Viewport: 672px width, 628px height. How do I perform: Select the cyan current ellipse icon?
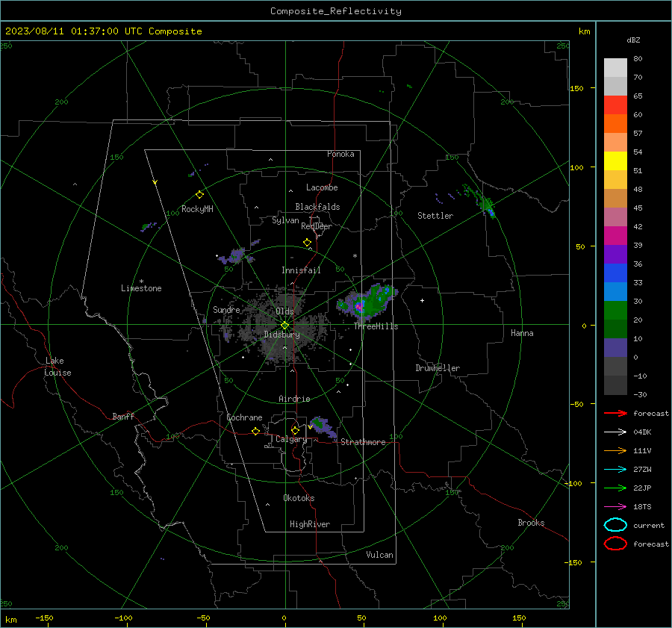click(615, 525)
